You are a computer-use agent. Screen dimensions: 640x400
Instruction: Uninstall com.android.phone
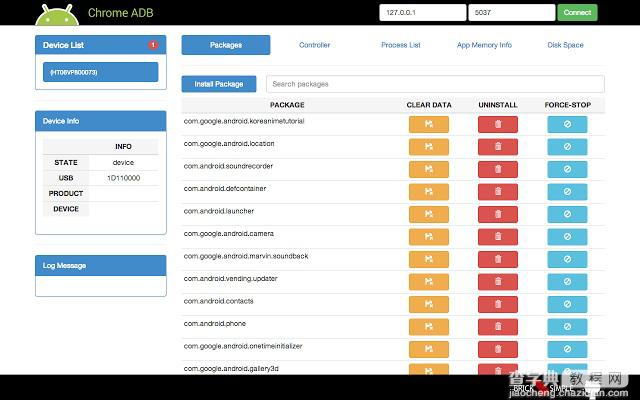[x=498, y=327]
